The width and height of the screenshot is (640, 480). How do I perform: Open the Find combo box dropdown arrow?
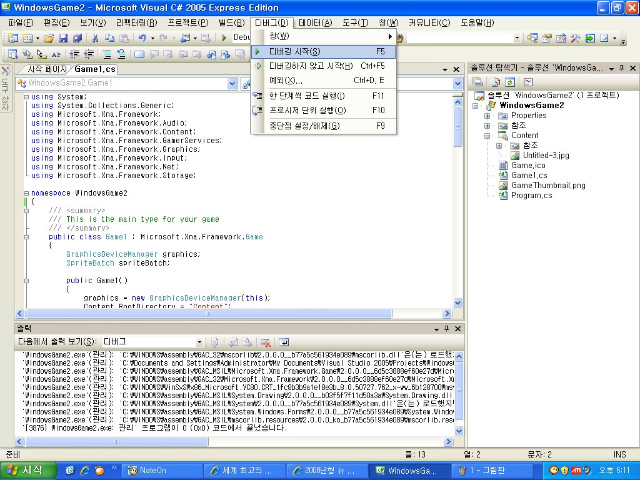click(x=517, y=38)
